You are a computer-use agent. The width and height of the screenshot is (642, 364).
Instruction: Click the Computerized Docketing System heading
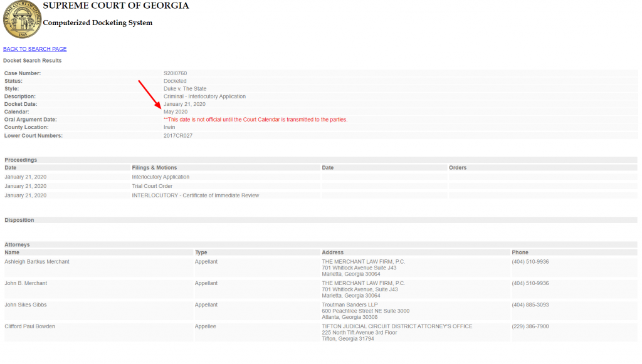pos(97,23)
